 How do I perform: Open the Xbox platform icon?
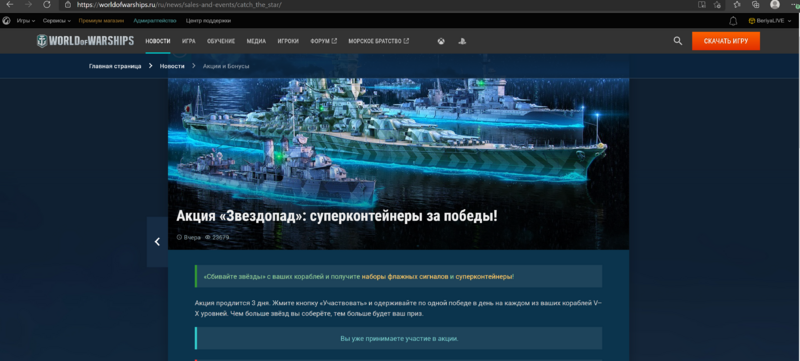pyautogui.click(x=441, y=41)
